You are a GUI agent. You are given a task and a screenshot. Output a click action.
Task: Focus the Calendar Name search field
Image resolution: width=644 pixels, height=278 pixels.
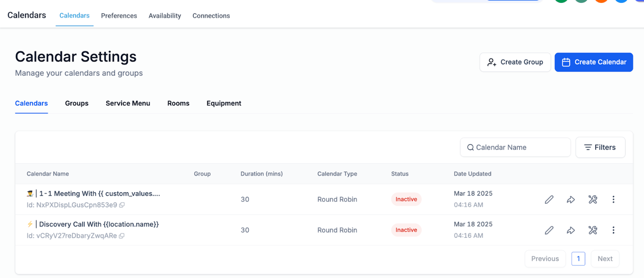tap(519, 147)
